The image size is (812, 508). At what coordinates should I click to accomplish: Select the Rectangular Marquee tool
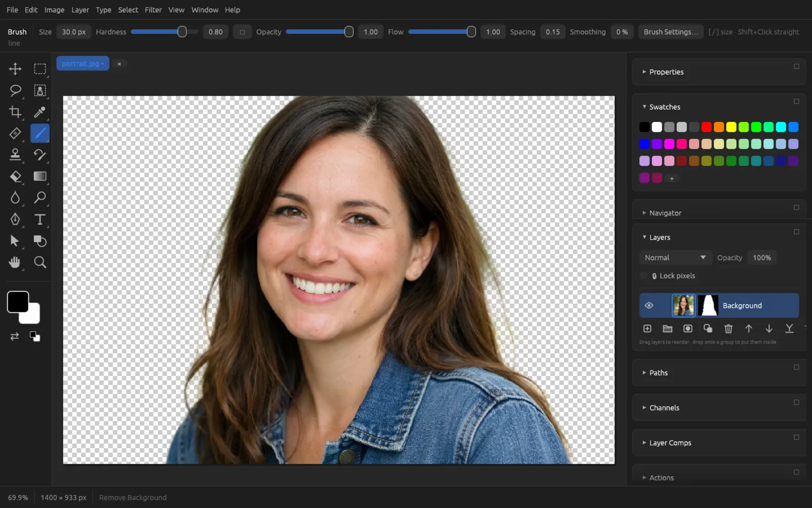(x=40, y=69)
